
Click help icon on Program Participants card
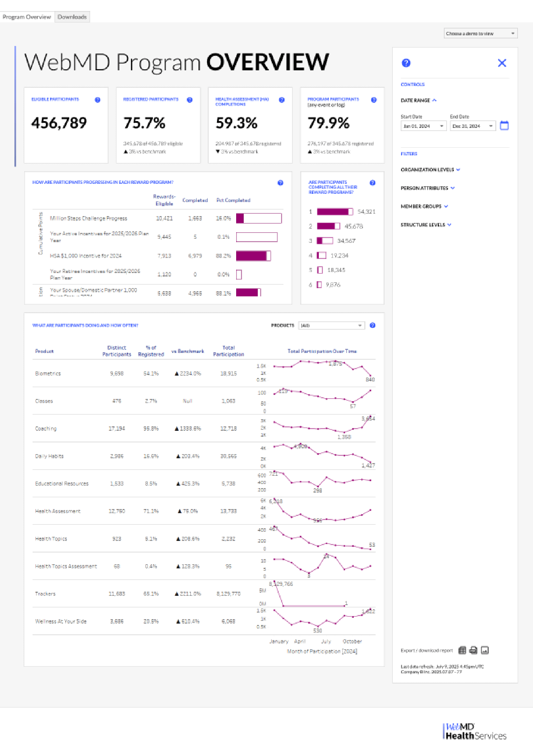374,100
